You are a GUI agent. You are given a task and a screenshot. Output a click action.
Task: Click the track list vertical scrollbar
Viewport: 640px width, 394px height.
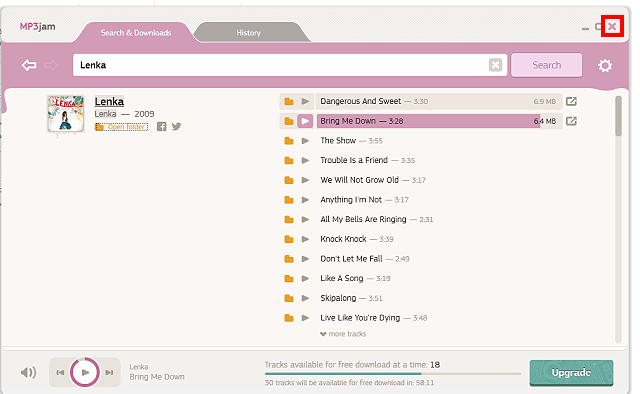pyautogui.click(x=618, y=116)
